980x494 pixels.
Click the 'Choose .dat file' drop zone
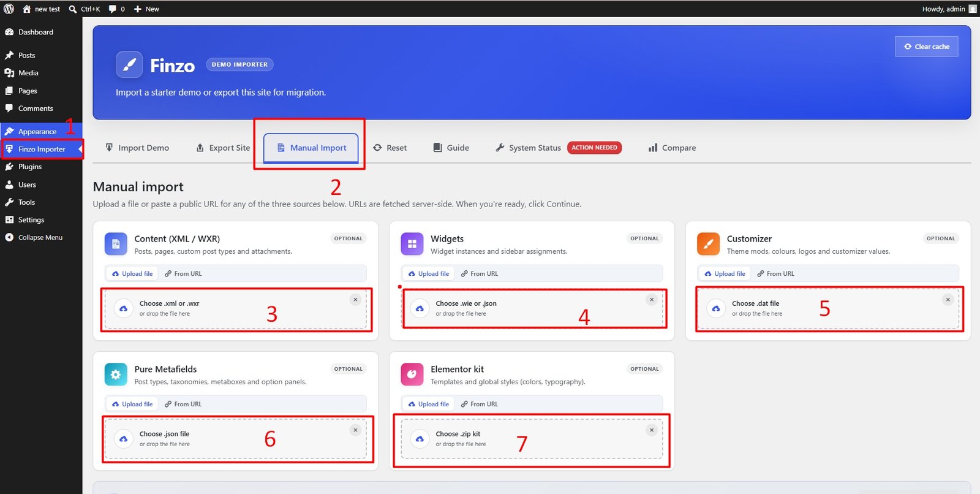[828, 309]
